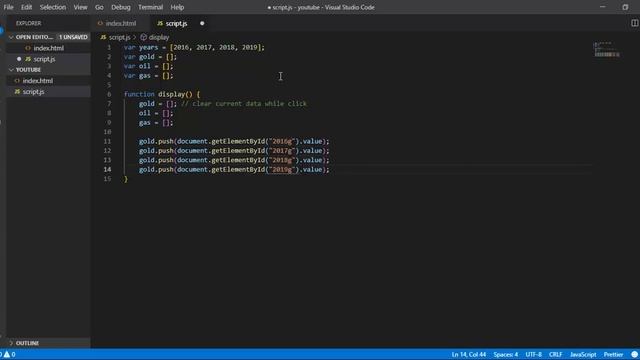Click the 'clear current data while click' comment
The width and height of the screenshot is (640, 360).
tap(244, 104)
